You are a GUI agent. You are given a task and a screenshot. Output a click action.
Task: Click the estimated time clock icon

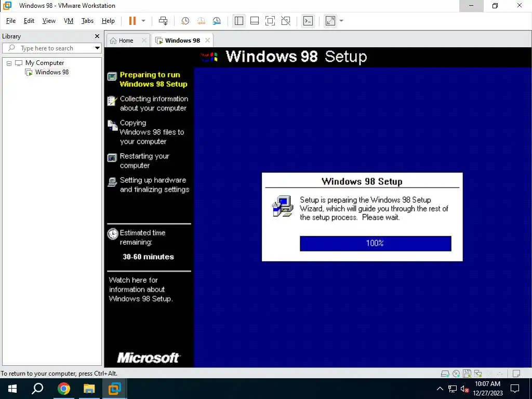click(112, 234)
